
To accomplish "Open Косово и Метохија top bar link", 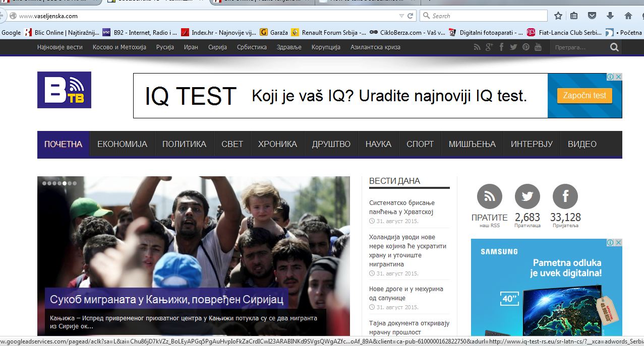I will click(x=120, y=47).
